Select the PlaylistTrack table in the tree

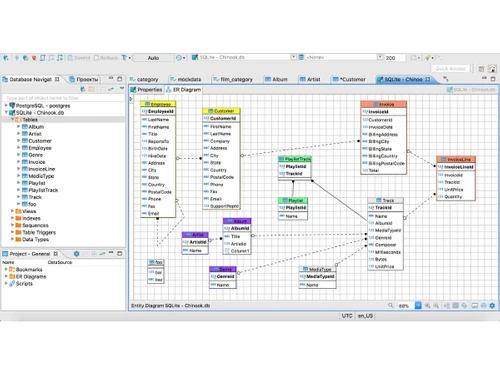click(x=43, y=190)
